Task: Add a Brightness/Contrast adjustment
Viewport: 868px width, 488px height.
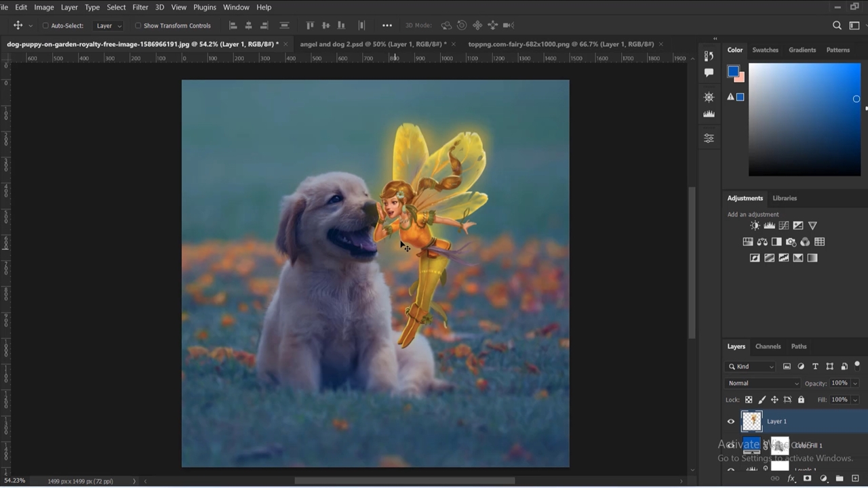Action: click(755, 226)
